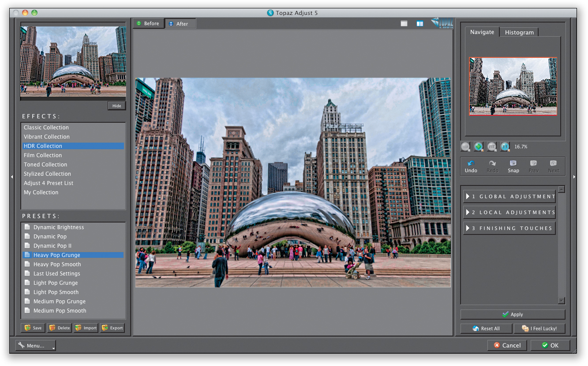Click the green zoom in icon

[479, 147]
